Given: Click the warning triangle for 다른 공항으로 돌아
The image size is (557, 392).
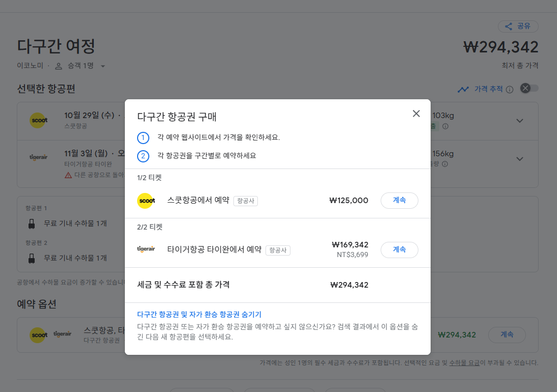Looking at the screenshot, I should [x=68, y=175].
